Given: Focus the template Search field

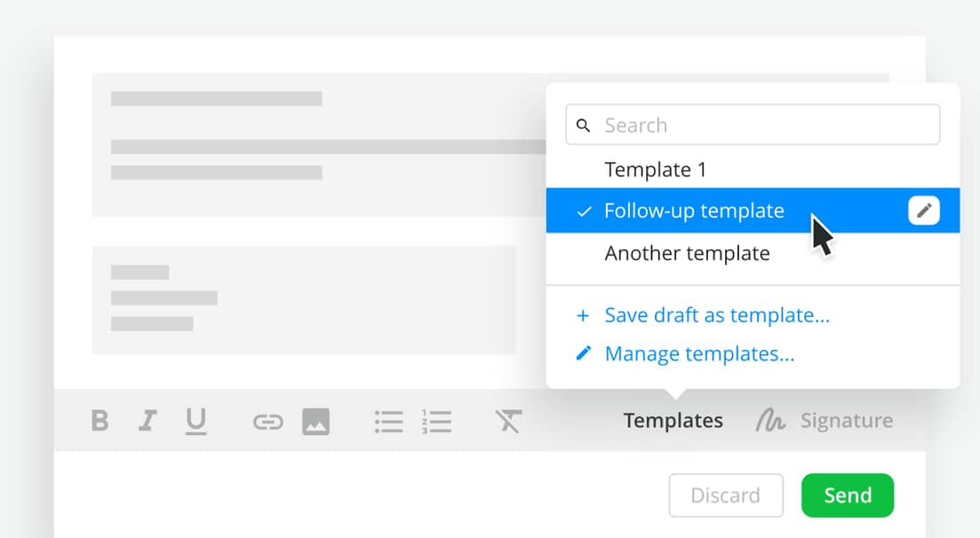Looking at the screenshot, I should [x=764, y=125].
